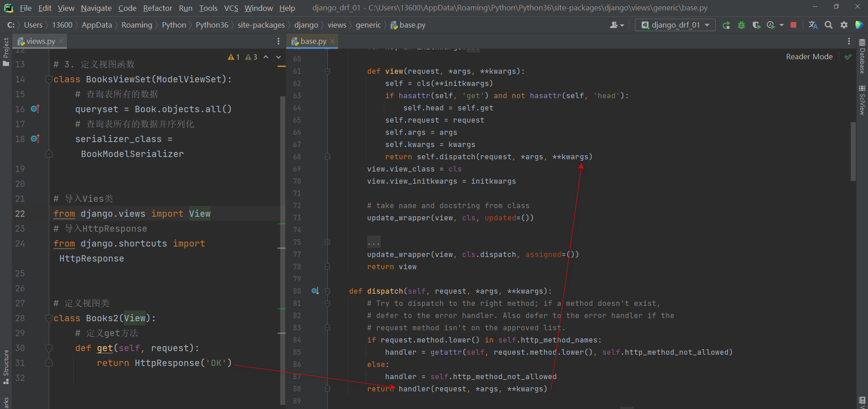Image resolution: width=868 pixels, height=409 pixels.
Task: Click override gutter icon beside serializer_class line
Action: click(35, 139)
